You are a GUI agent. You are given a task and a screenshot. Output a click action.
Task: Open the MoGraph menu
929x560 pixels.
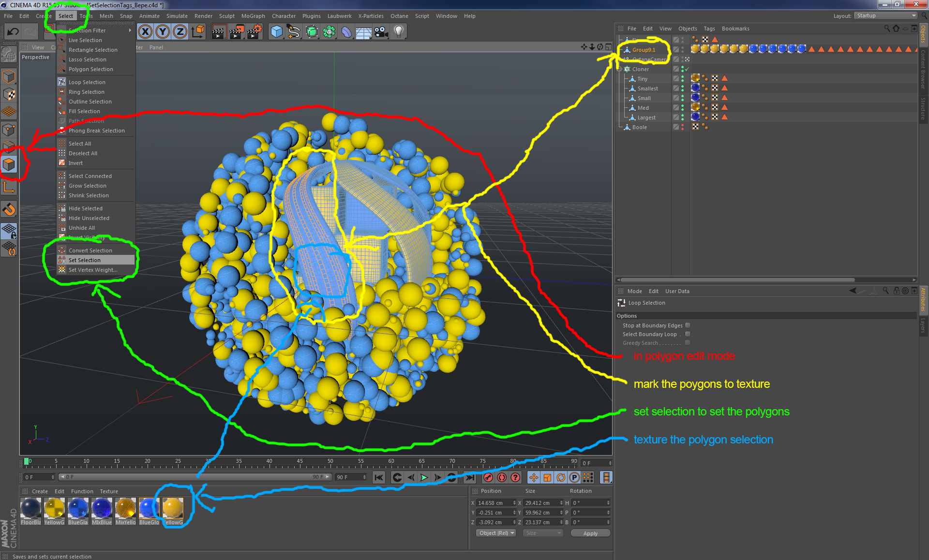253,16
